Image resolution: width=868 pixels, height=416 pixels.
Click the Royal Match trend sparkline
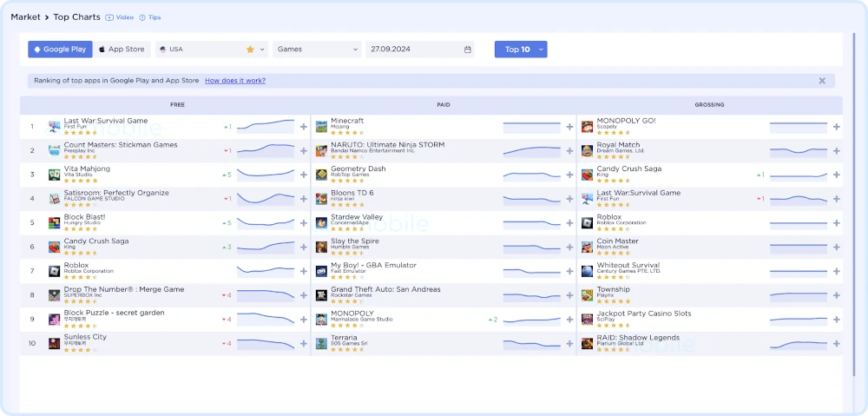point(799,150)
